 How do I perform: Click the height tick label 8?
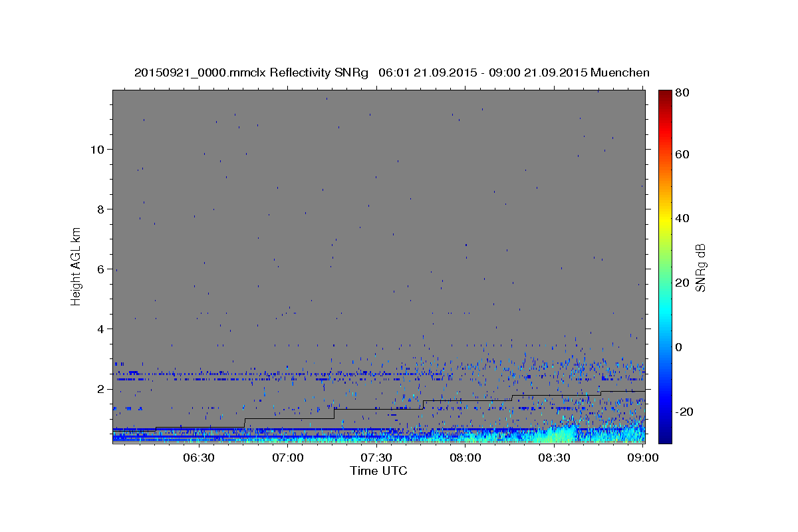pyautogui.click(x=99, y=209)
